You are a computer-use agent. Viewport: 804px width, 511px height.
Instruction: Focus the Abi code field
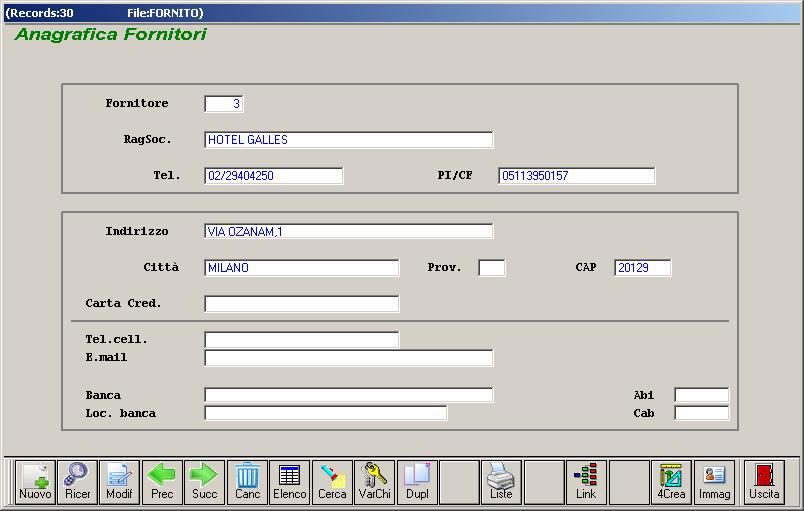(701, 395)
